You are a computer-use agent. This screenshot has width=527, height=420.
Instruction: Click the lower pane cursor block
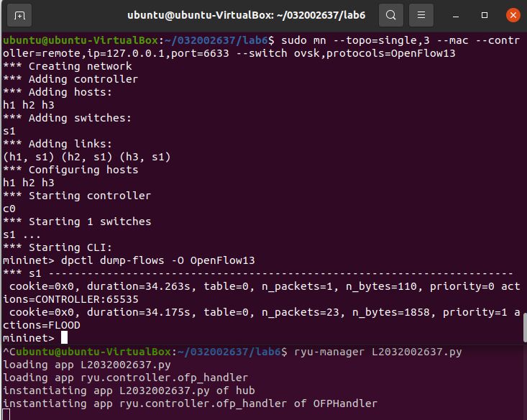point(6,415)
